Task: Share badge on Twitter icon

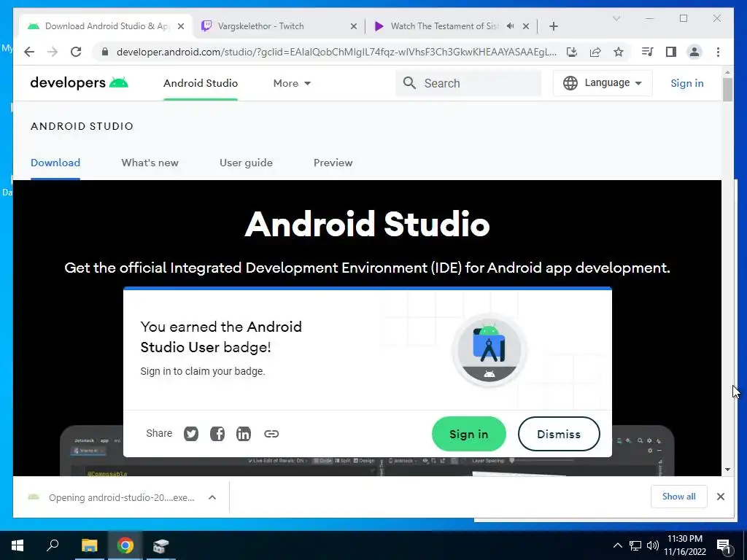Action: 191,434
